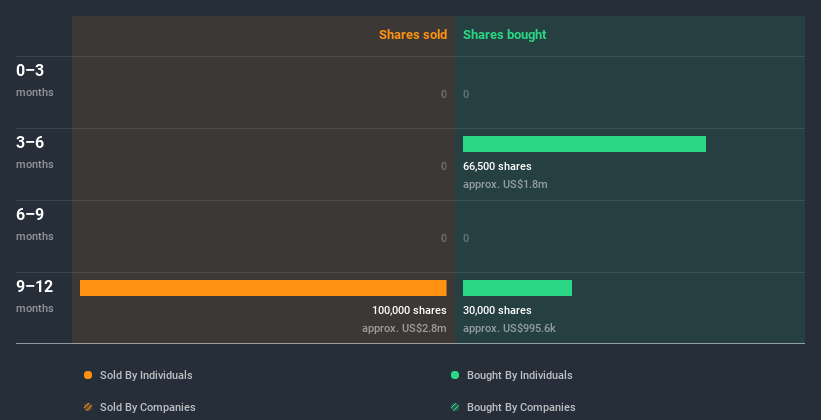This screenshot has width=821, height=420.
Task: Select the Sold By Companies legend label
Action: (148, 407)
